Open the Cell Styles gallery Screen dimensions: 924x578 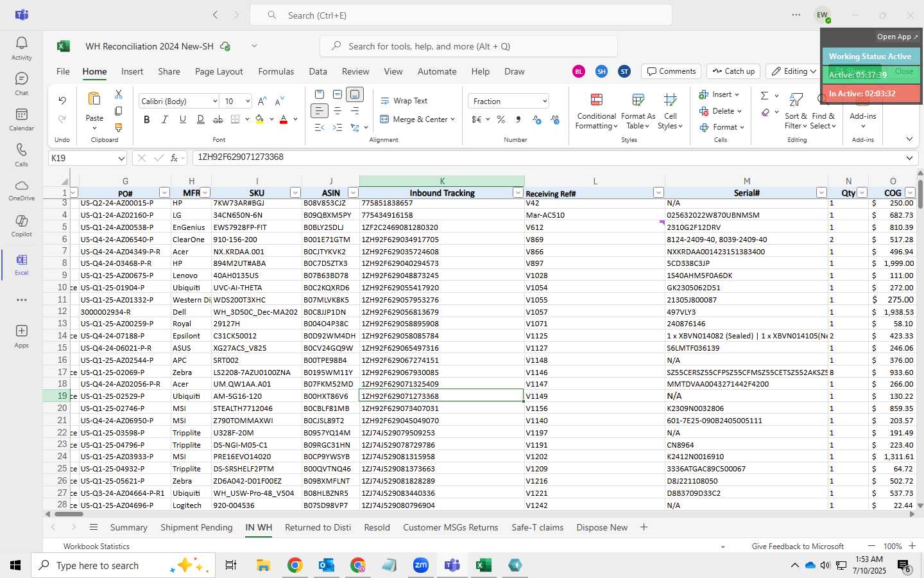(671, 112)
